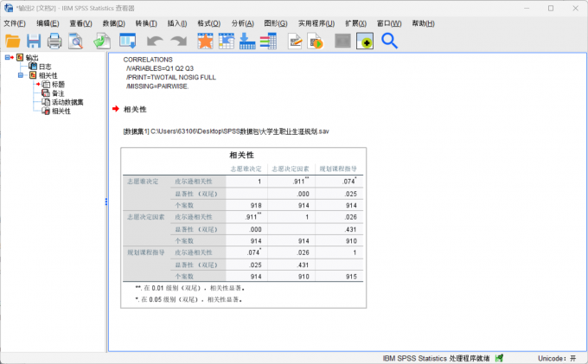Click the Print icon in toolbar
The image size is (588, 364).
[x=54, y=41]
